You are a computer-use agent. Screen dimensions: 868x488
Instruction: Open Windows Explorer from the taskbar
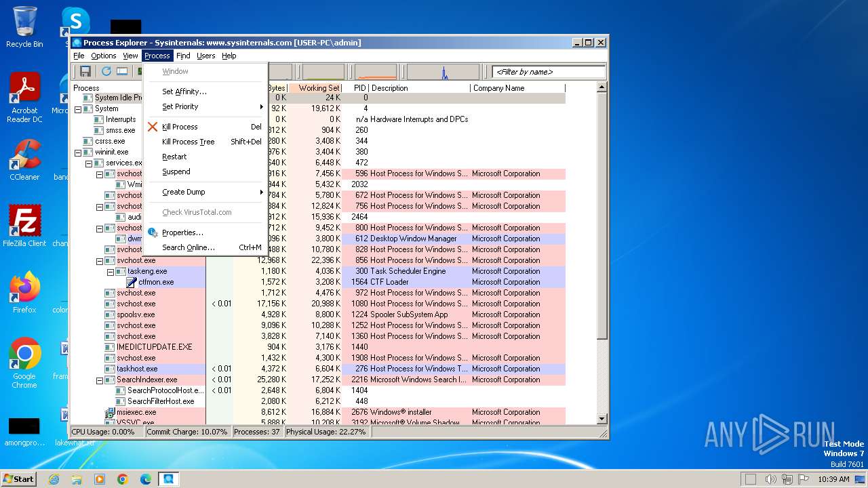click(77, 479)
